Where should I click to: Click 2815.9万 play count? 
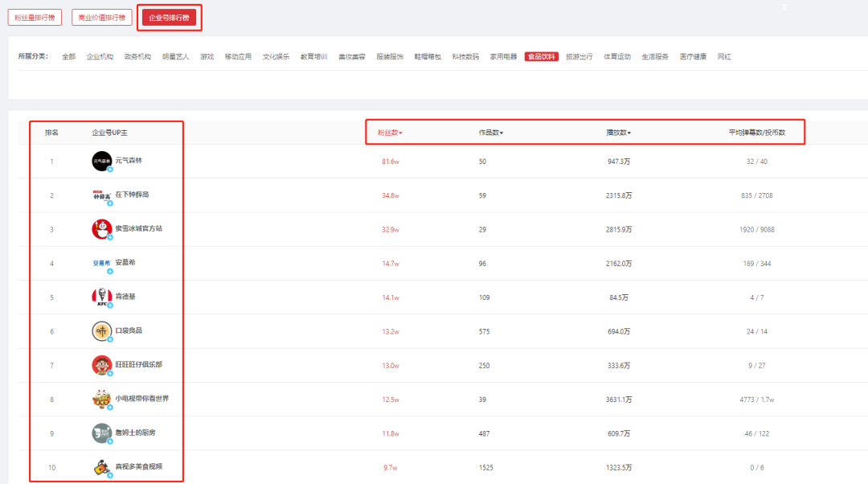(x=619, y=229)
